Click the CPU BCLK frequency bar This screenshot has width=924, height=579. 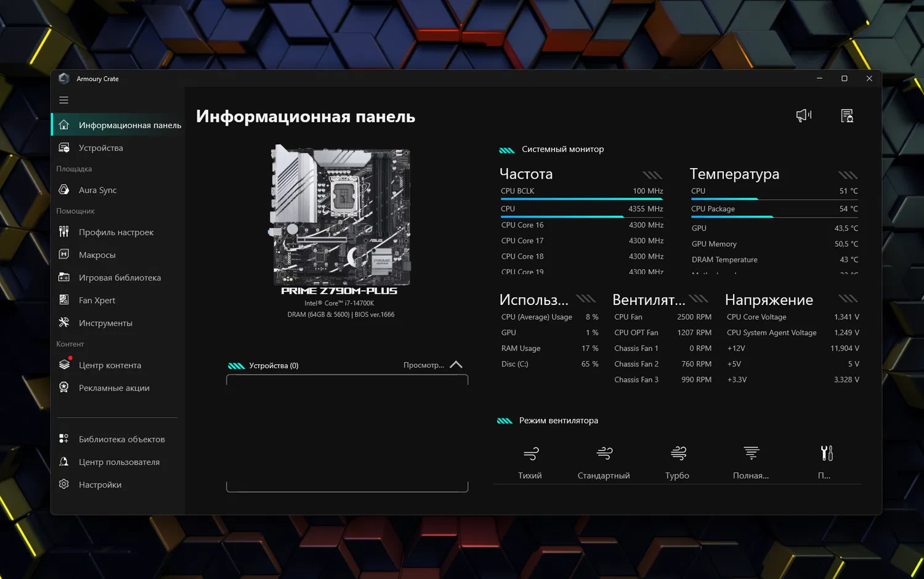pos(582,199)
